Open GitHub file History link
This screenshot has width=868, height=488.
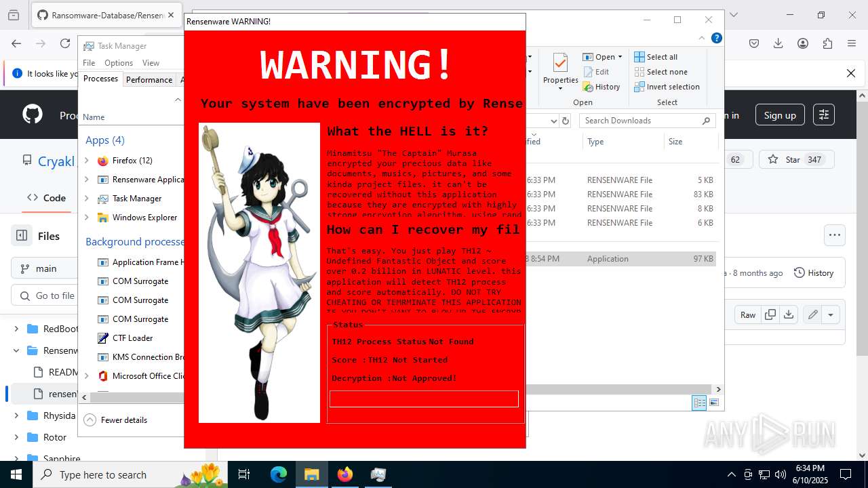[x=813, y=272]
